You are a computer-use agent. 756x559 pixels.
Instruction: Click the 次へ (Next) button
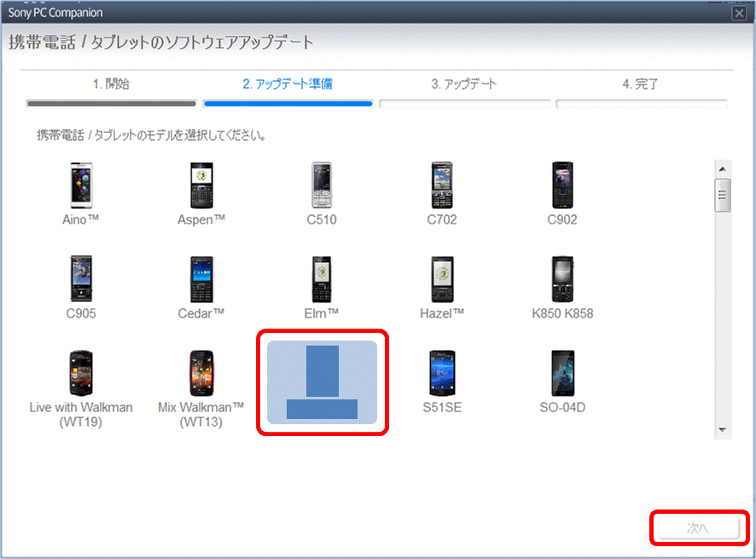tap(698, 528)
